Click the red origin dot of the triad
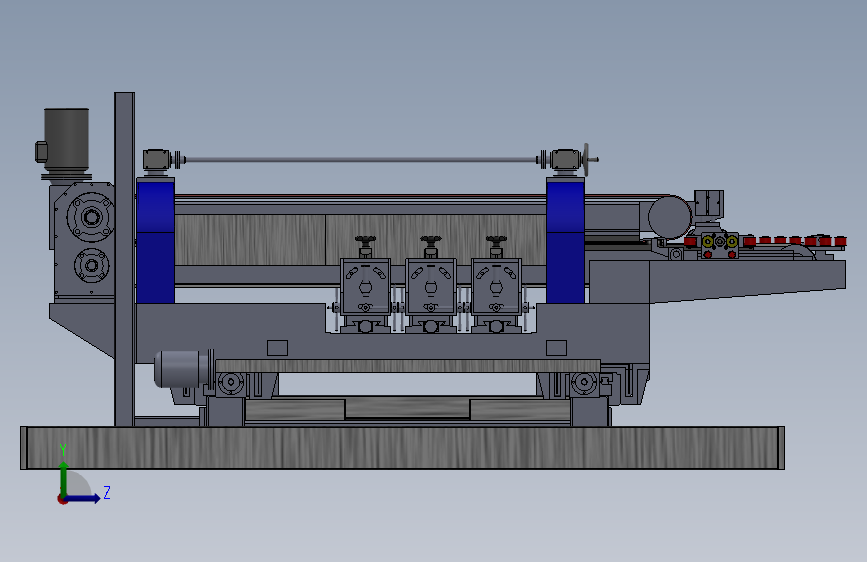 [x=62, y=499]
